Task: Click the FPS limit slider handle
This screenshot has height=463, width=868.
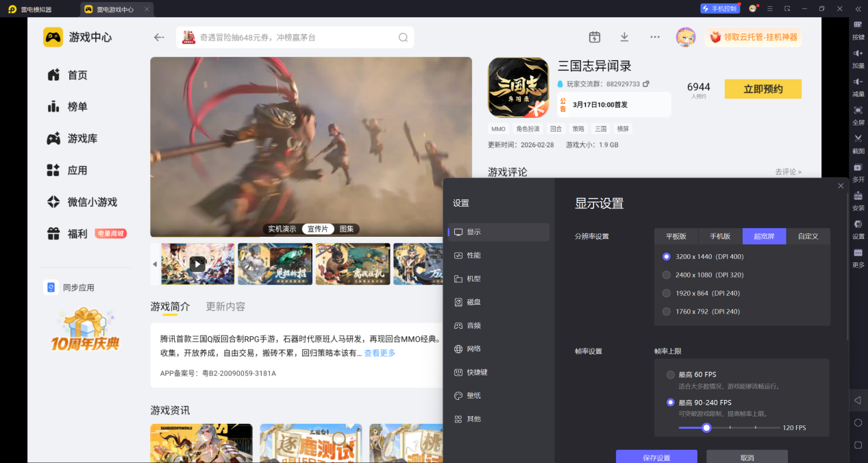Action: pos(706,427)
